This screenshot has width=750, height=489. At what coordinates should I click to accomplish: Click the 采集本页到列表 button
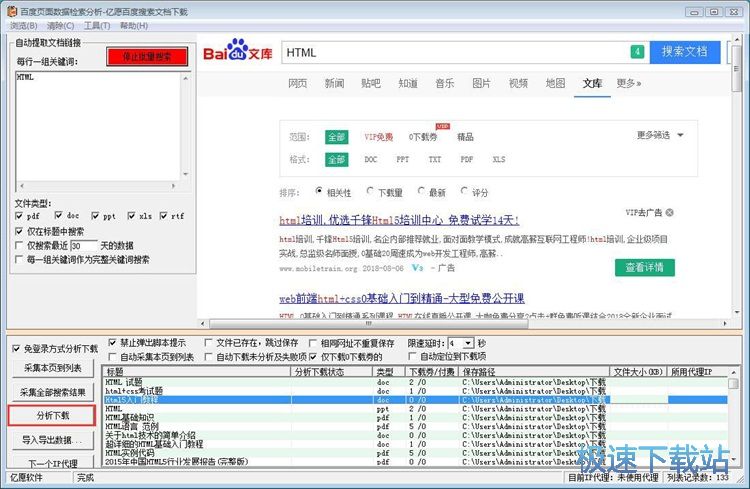[x=53, y=368]
